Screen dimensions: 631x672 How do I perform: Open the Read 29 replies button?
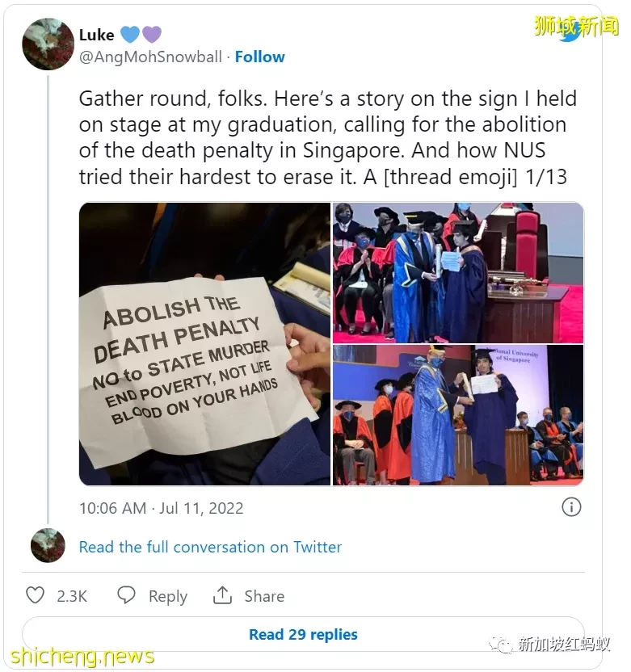[x=303, y=634]
